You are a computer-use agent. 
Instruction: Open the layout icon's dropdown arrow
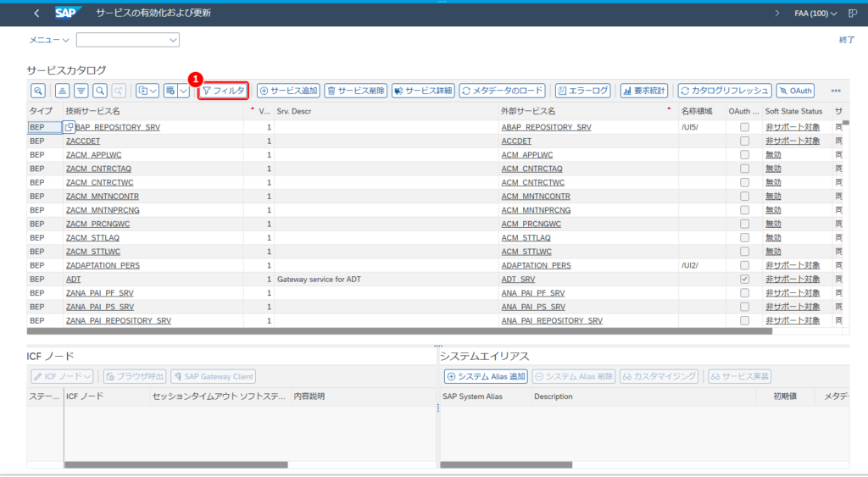(183, 91)
